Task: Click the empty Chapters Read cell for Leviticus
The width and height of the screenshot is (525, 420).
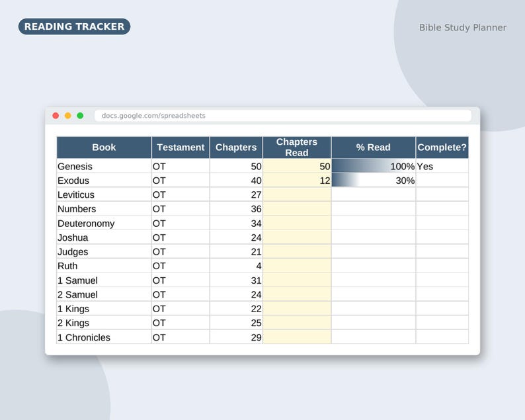Action: [x=297, y=194]
